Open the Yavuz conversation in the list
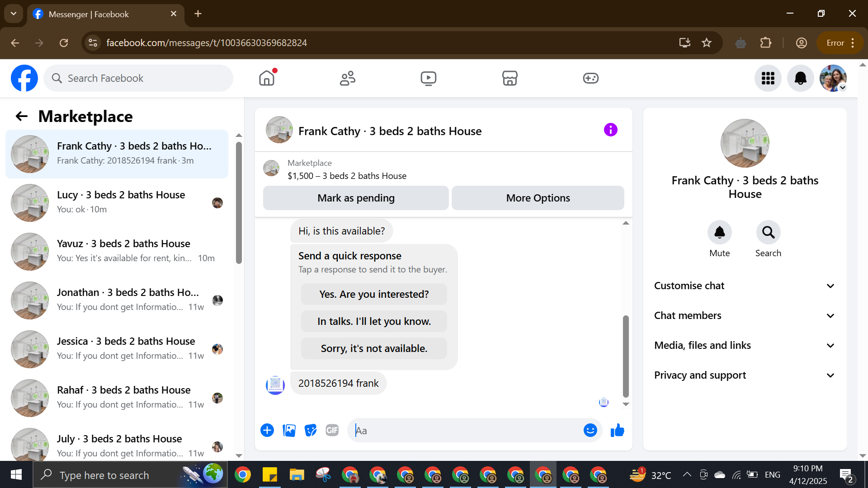Image resolution: width=868 pixels, height=488 pixels. (x=117, y=251)
